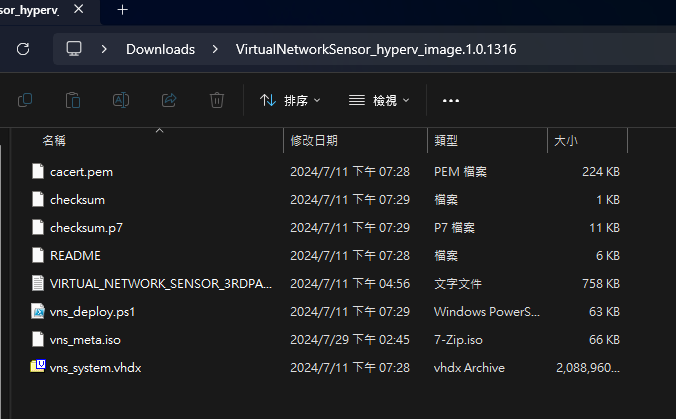Image resolution: width=676 pixels, height=419 pixels.
Task: Click the Share toolbar icon
Action: (169, 100)
